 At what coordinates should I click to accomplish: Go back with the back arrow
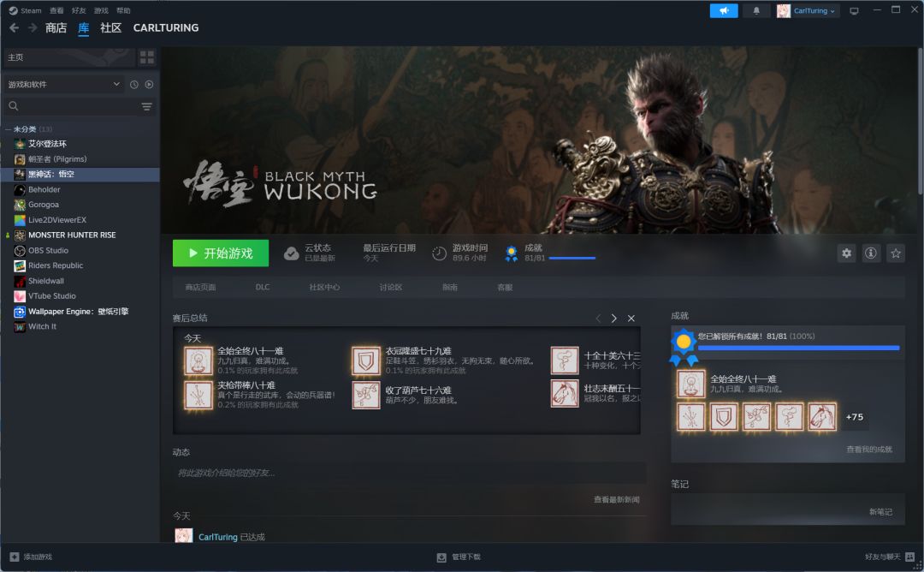click(15, 27)
